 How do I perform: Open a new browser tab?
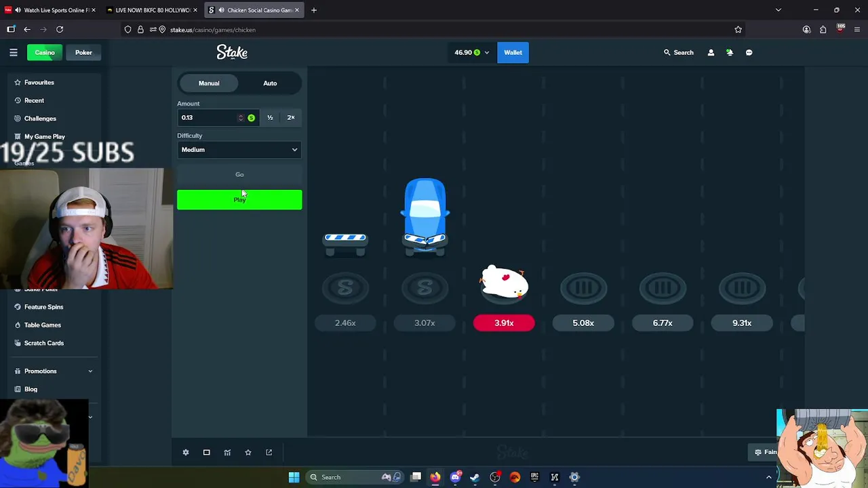click(314, 10)
